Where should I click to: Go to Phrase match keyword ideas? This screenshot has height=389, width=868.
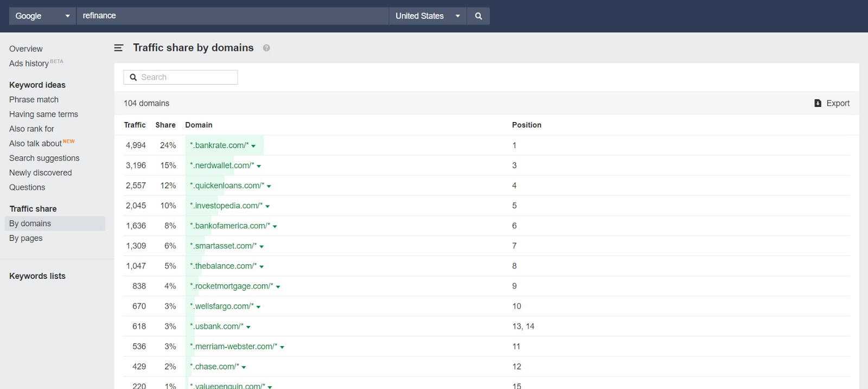pyautogui.click(x=34, y=99)
